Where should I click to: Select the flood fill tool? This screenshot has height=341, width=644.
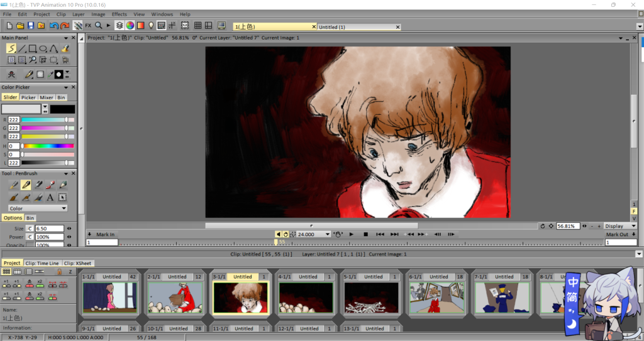(x=65, y=48)
